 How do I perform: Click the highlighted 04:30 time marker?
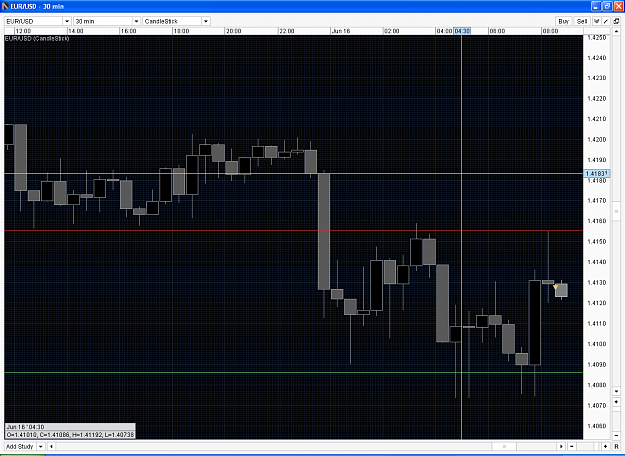(462, 31)
